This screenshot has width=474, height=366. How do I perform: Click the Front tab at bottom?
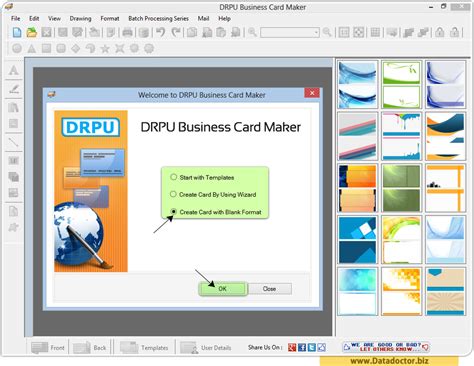point(48,348)
